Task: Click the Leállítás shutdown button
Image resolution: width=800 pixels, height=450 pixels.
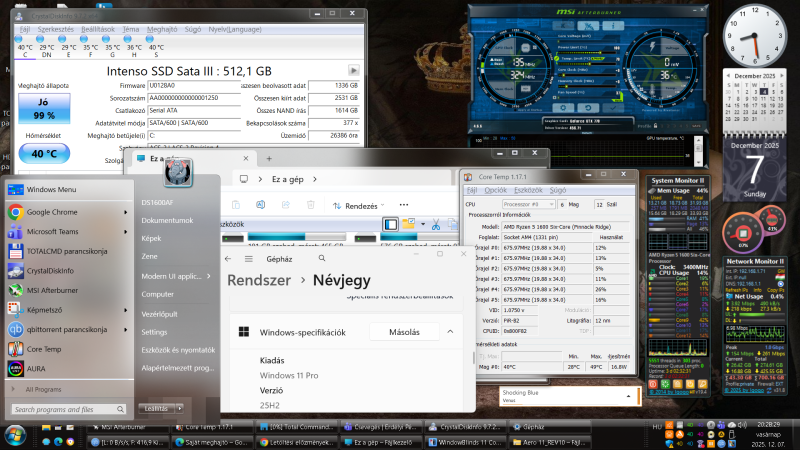Action: coord(156,408)
